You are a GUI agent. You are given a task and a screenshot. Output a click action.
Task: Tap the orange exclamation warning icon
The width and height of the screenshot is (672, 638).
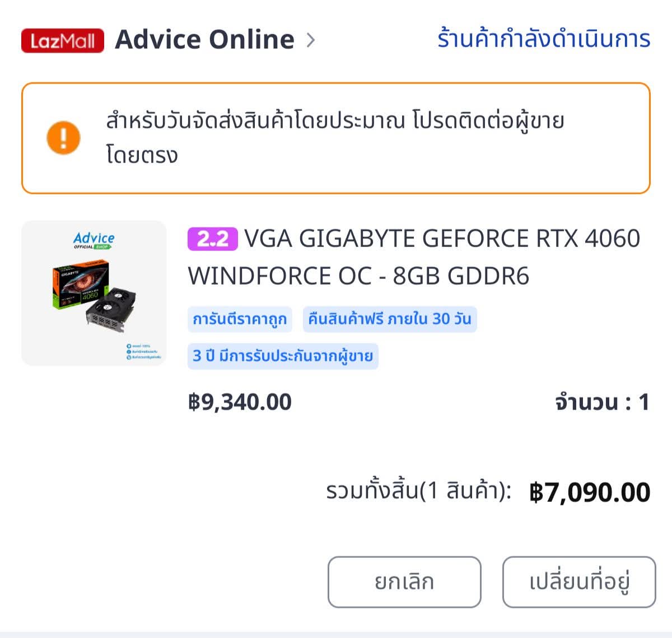click(63, 138)
